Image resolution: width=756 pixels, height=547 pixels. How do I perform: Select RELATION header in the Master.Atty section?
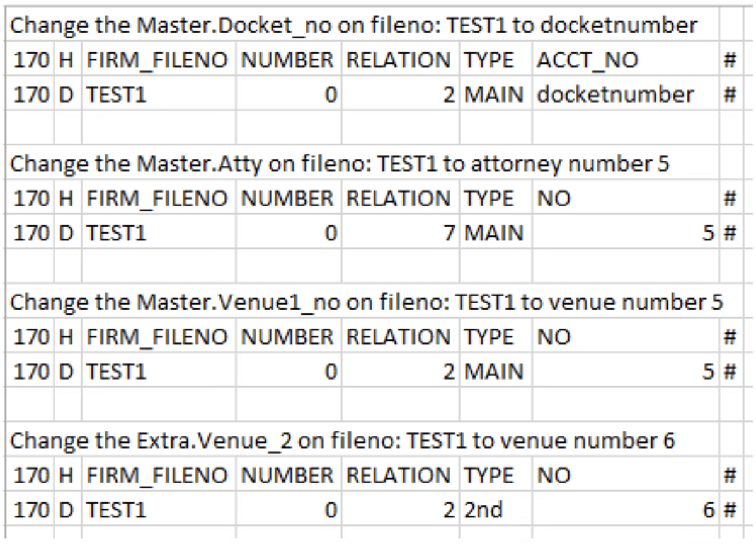click(399, 198)
